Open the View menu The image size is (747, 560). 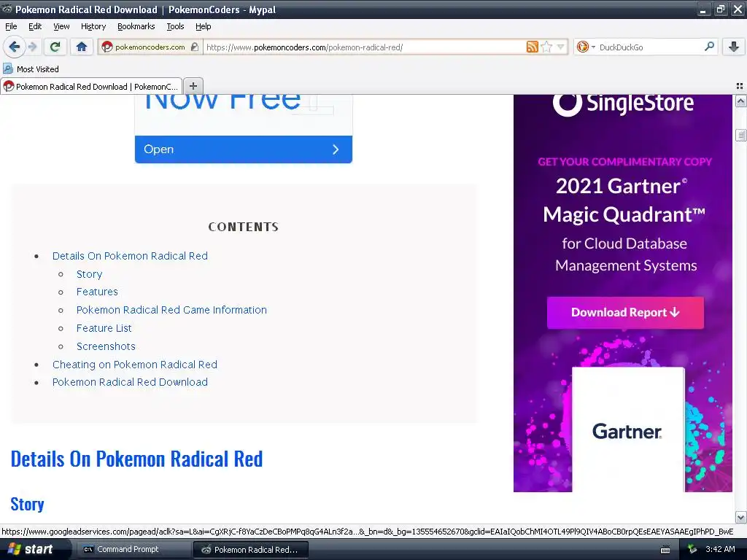(x=61, y=27)
